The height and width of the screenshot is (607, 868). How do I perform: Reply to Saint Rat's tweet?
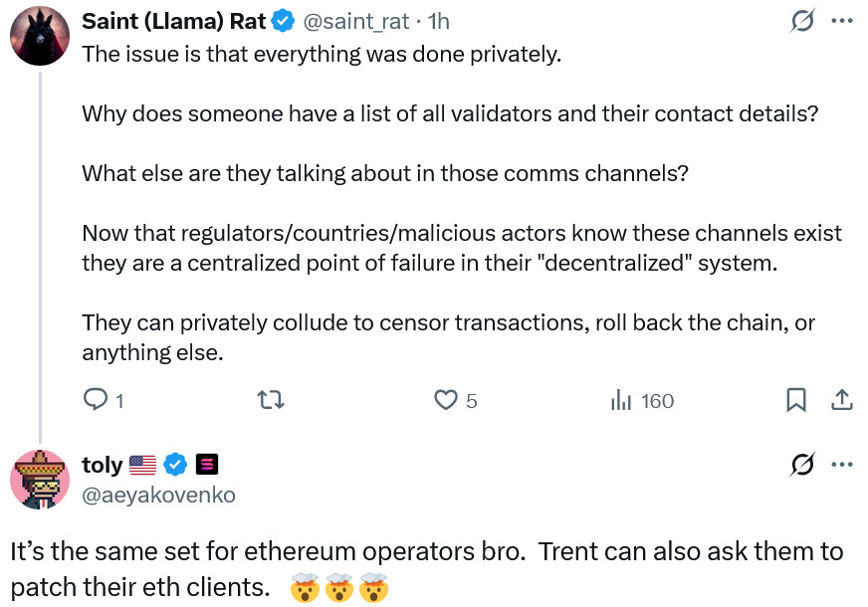pos(96,400)
